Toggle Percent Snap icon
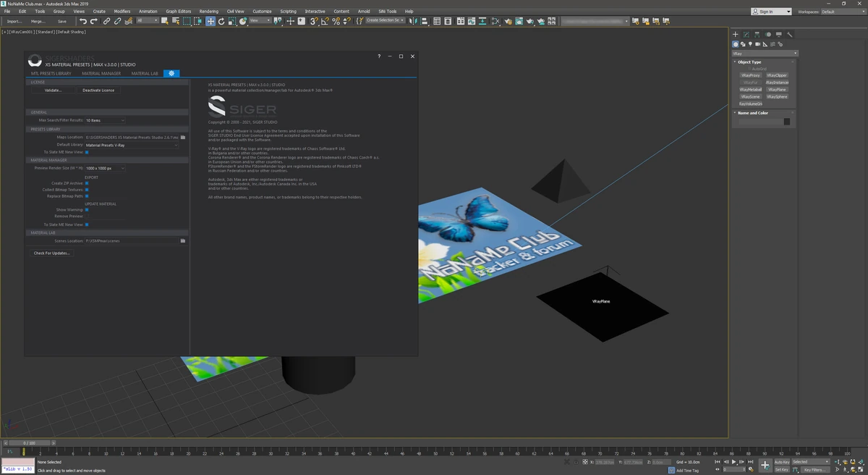The height and width of the screenshot is (475, 868). [x=336, y=21]
